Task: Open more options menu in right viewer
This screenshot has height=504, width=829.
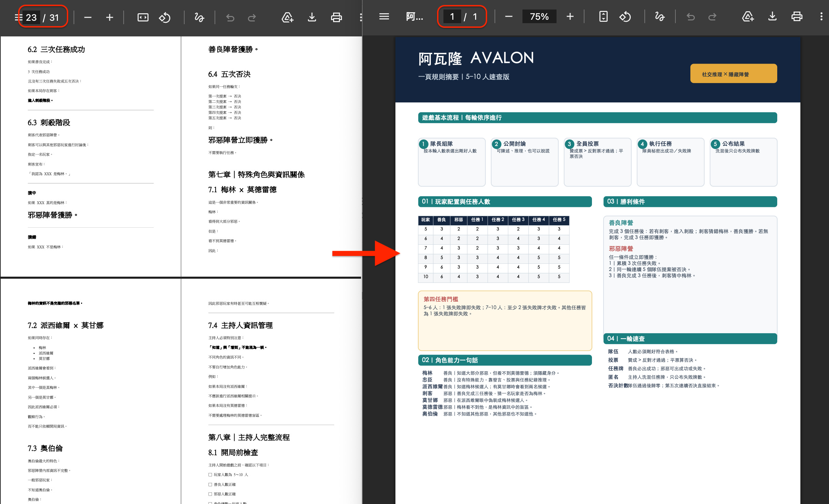Action: [821, 16]
